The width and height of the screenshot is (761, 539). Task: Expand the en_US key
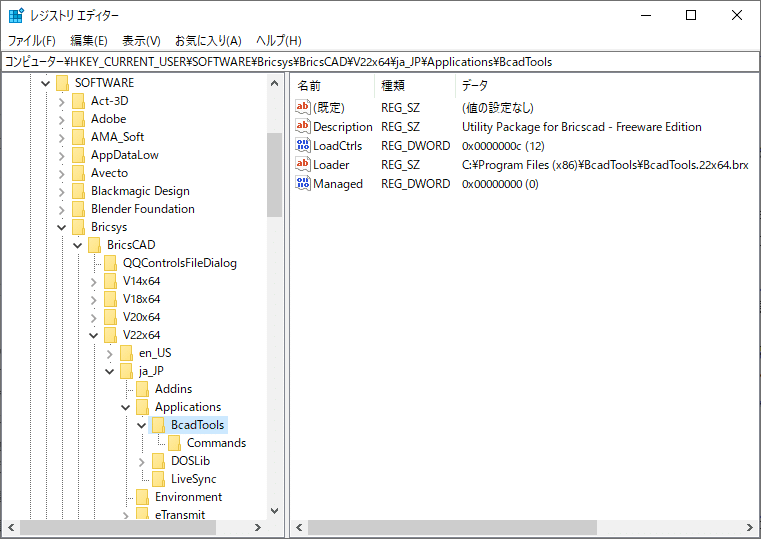click(110, 354)
